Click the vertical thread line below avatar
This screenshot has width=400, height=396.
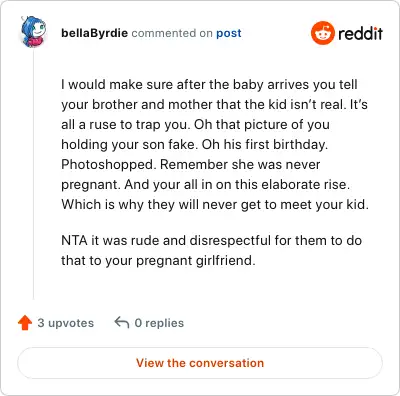[33, 175]
